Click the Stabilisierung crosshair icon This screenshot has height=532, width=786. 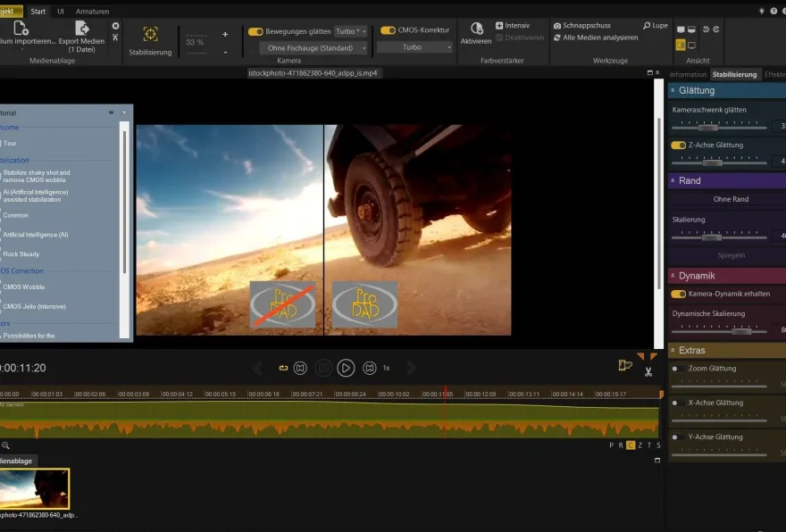150,34
